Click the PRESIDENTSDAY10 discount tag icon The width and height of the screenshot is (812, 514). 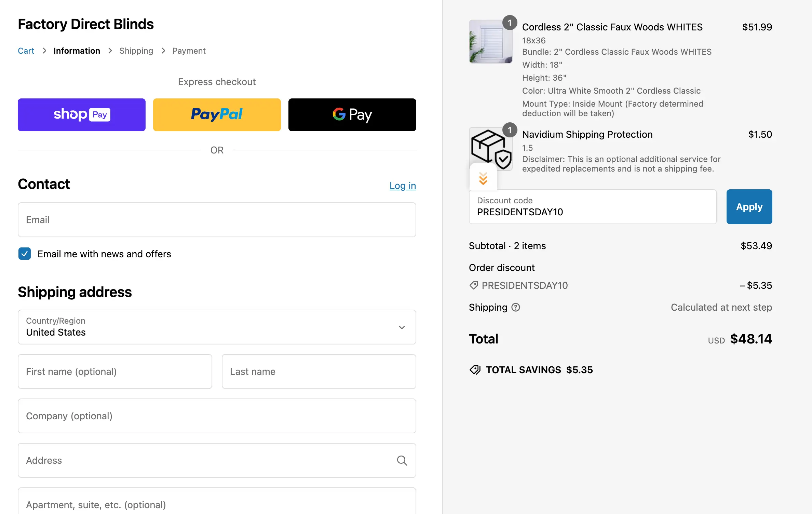[x=474, y=285]
